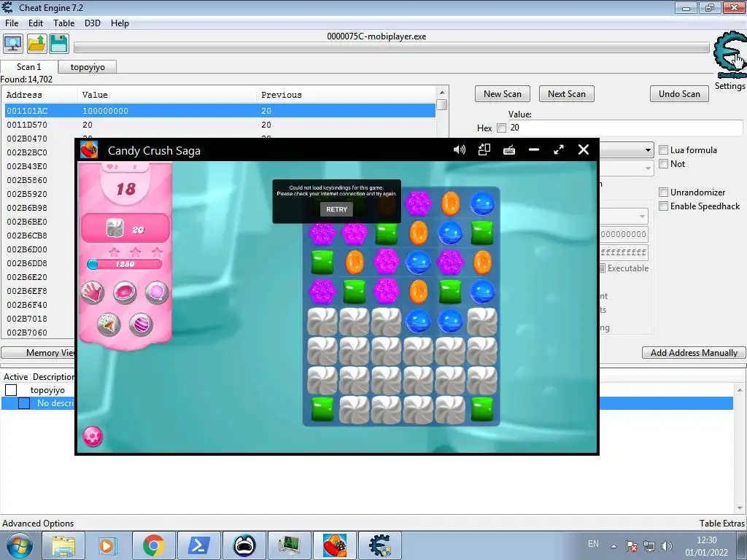Open the Edit menu
The width and height of the screenshot is (747, 560).
pos(35,23)
